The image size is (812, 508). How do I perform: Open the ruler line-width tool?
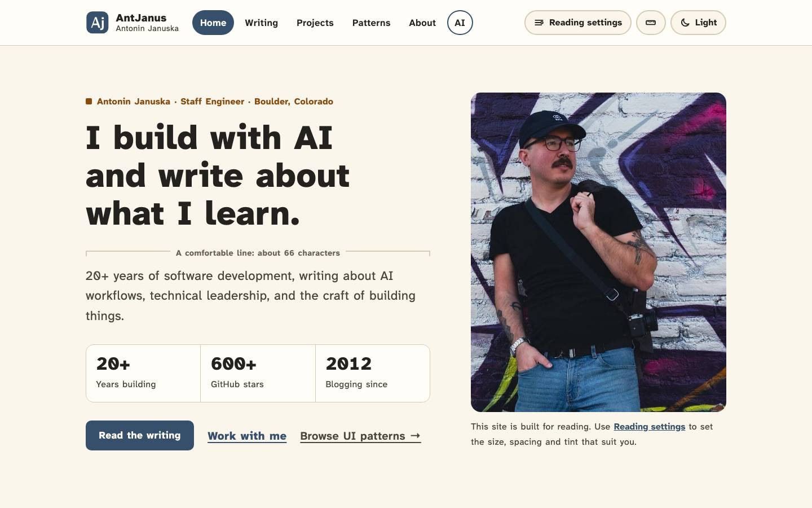pos(651,23)
